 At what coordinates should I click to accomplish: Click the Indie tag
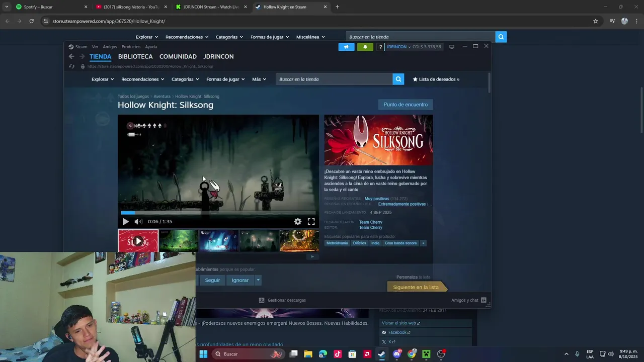click(x=375, y=243)
